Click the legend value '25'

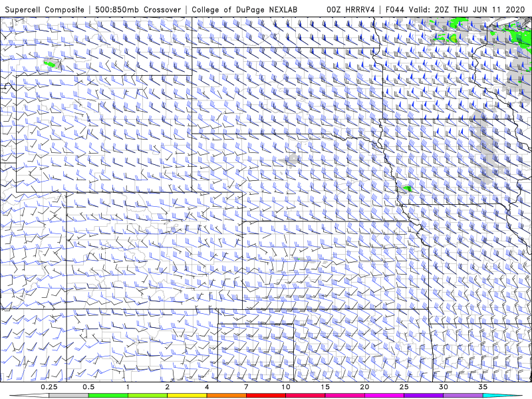(404, 387)
